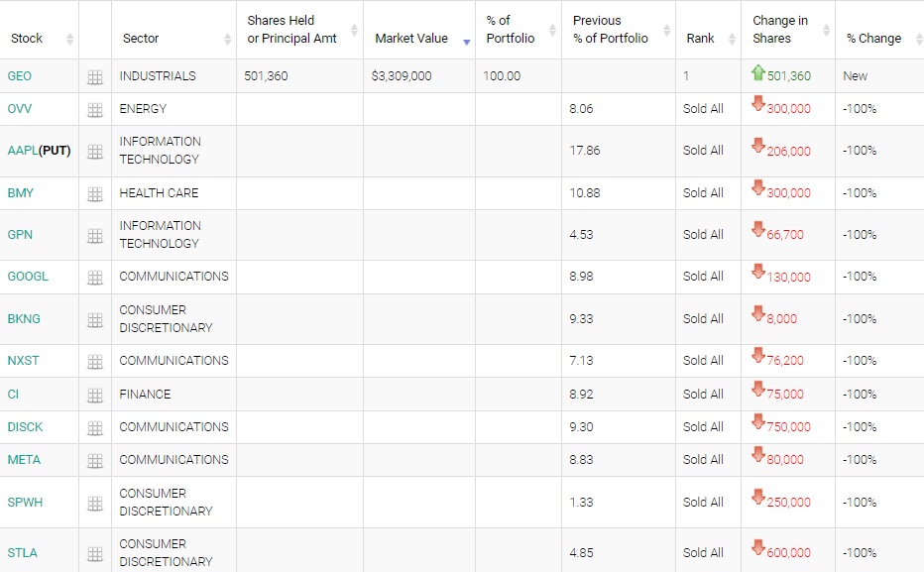Click the green up arrow for GEO
Image resolution: width=924 pixels, height=572 pixels.
758,73
